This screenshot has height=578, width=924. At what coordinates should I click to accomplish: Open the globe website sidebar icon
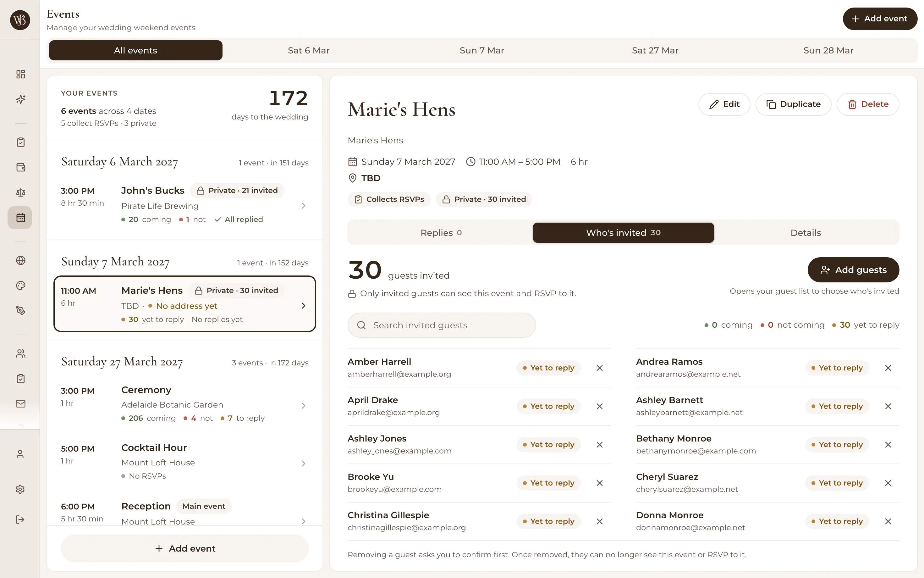[21, 260]
